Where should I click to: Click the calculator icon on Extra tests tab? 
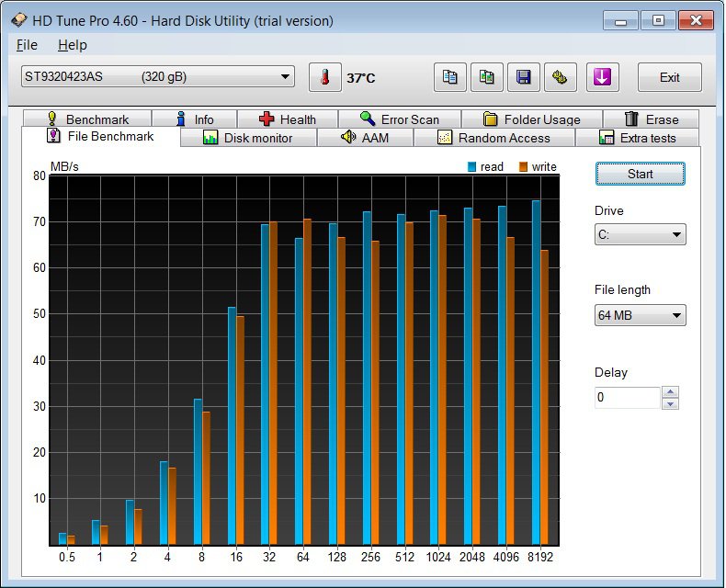607,138
